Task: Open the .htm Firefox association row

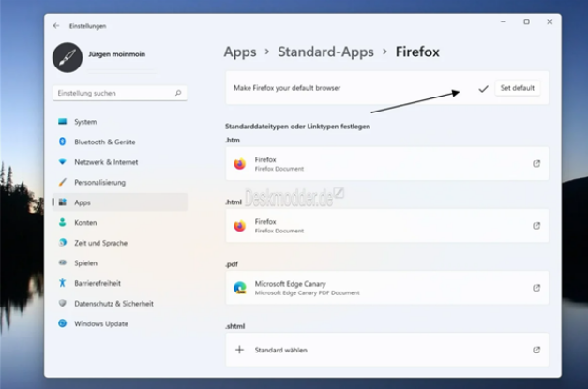Action: point(387,163)
